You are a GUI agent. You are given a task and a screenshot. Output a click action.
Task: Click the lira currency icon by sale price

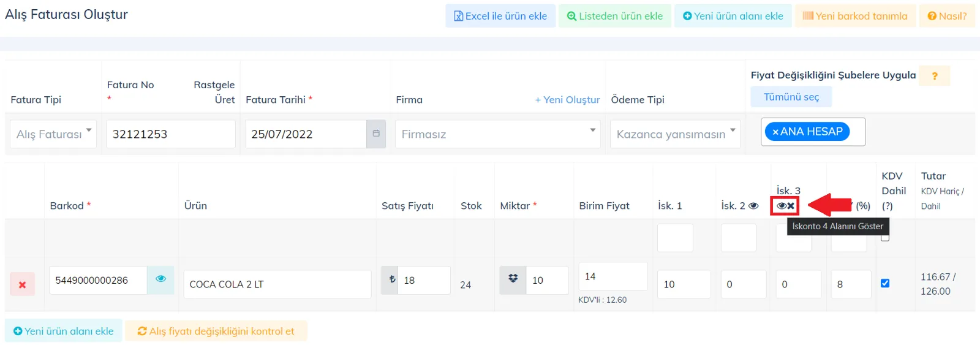click(x=390, y=280)
